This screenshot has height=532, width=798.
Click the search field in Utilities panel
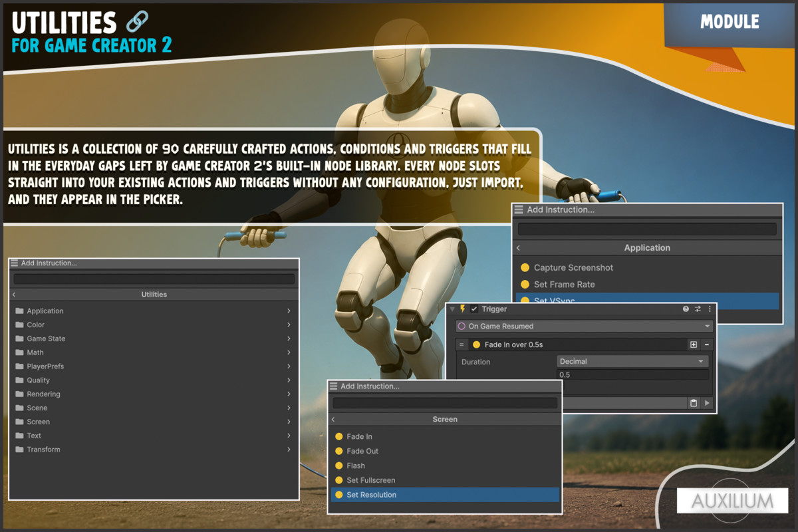(x=154, y=279)
